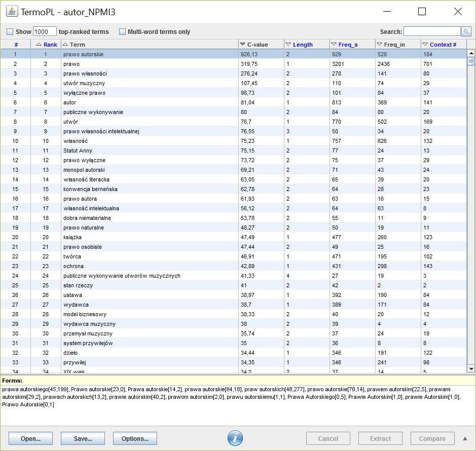Click the scrollbar up arrow

coord(471,53)
